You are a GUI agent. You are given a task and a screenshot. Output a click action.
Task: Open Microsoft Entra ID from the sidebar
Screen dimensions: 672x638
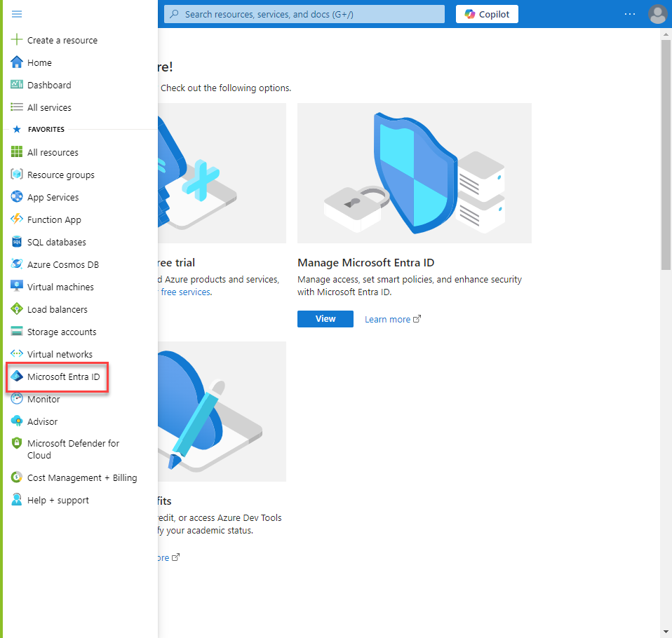tap(62, 376)
